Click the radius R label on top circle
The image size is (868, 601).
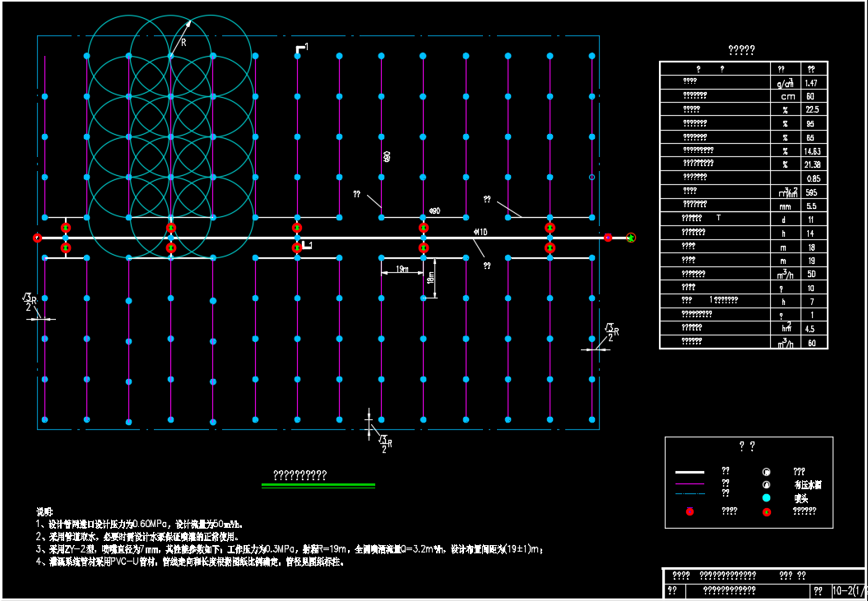pyautogui.click(x=183, y=39)
